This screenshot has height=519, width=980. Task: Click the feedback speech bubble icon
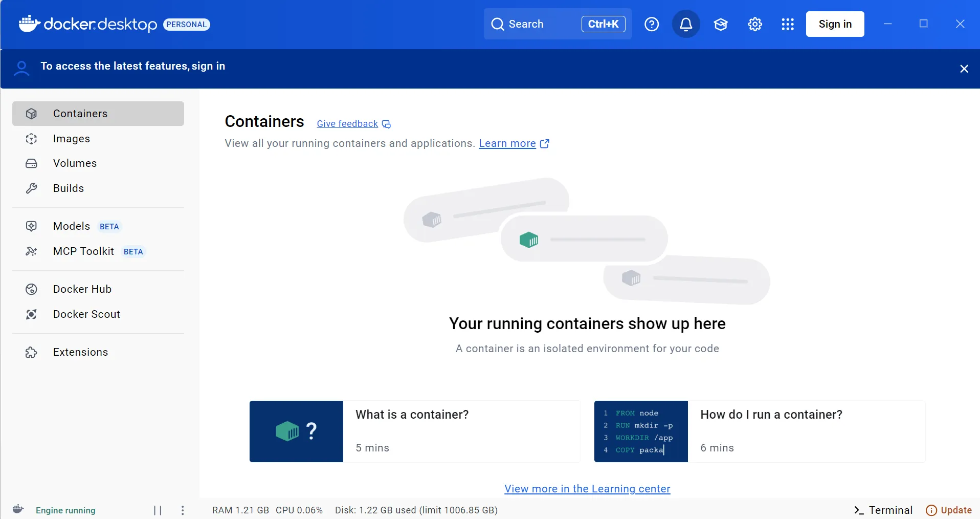(387, 124)
